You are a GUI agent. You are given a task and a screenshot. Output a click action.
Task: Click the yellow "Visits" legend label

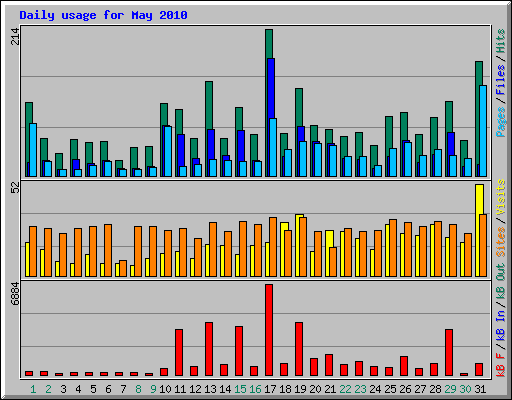501,198
